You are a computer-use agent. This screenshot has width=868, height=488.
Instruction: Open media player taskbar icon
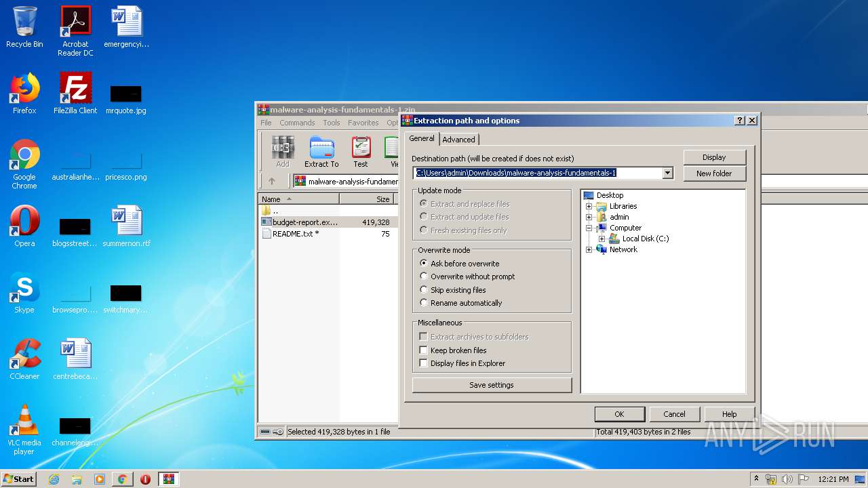[100, 479]
